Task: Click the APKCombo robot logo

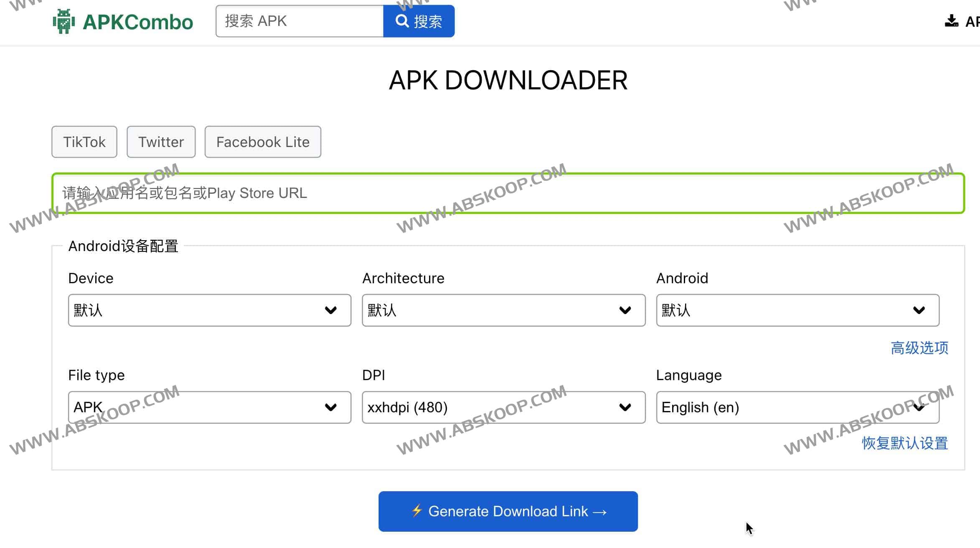Action: 63,22
